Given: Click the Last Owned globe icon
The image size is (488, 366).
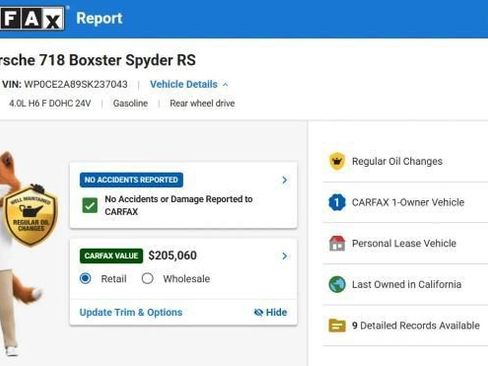Looking at the screenshot, I should 337,284.
